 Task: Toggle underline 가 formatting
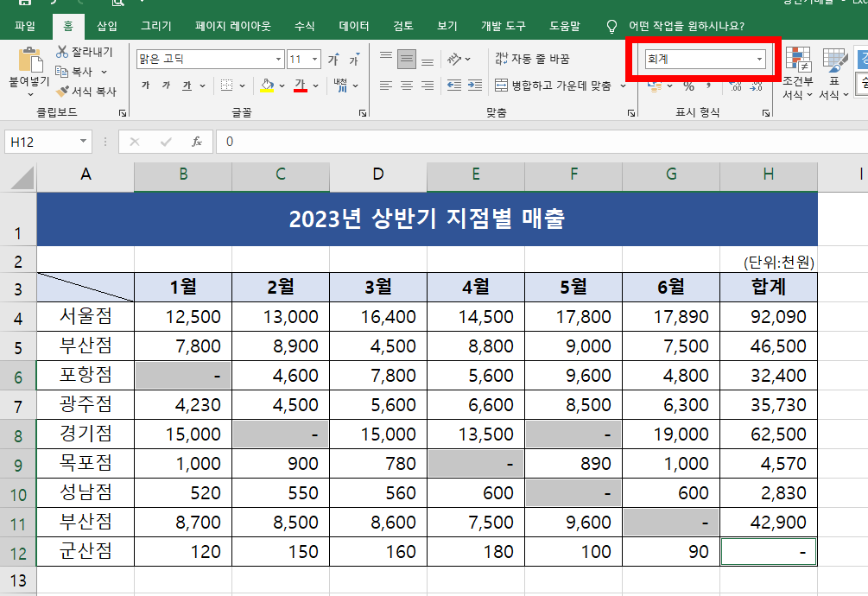pyautogui.click(x=187, y=86)
